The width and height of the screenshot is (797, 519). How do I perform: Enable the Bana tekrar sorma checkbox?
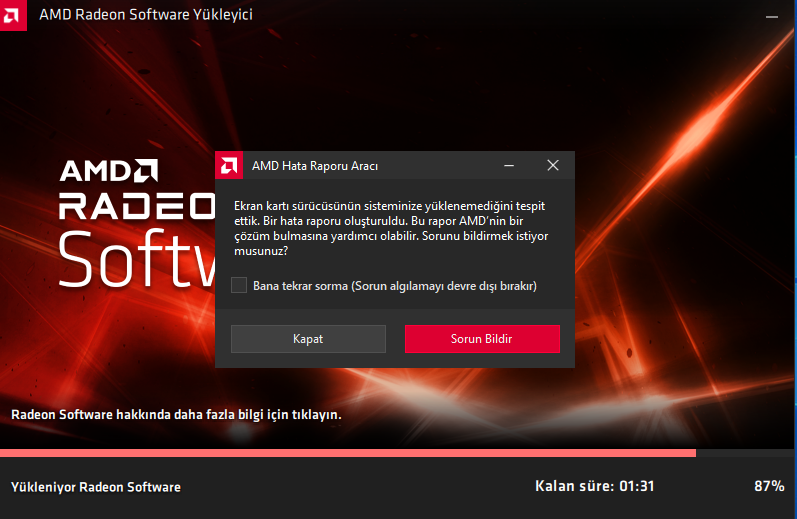tap(239, 285)
